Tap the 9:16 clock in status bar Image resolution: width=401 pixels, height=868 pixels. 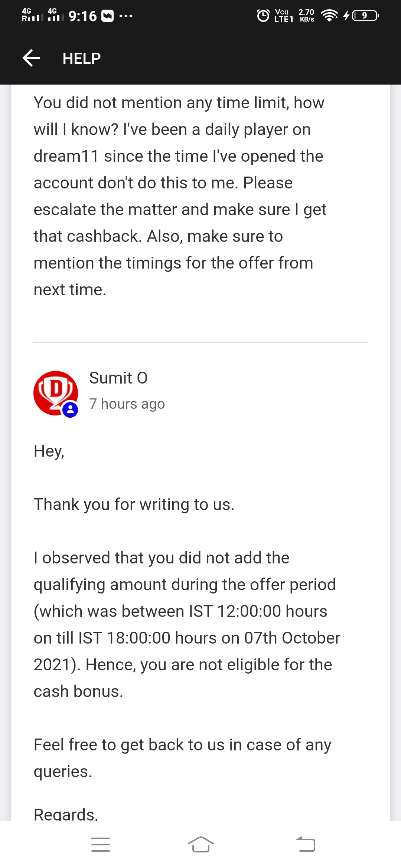(x=82, y=16)
